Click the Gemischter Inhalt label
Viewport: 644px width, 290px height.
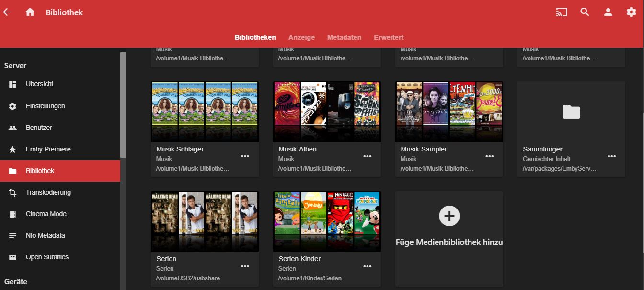[547, 159]
